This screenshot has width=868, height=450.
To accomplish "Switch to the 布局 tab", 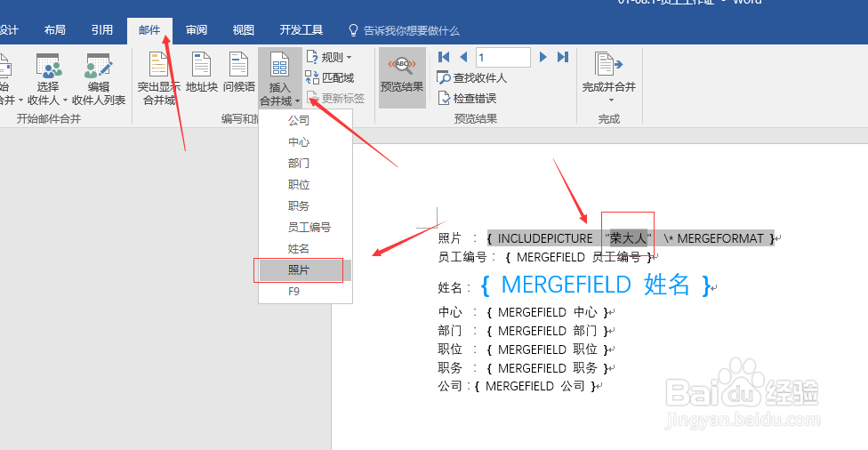I will tap(55, 30).
